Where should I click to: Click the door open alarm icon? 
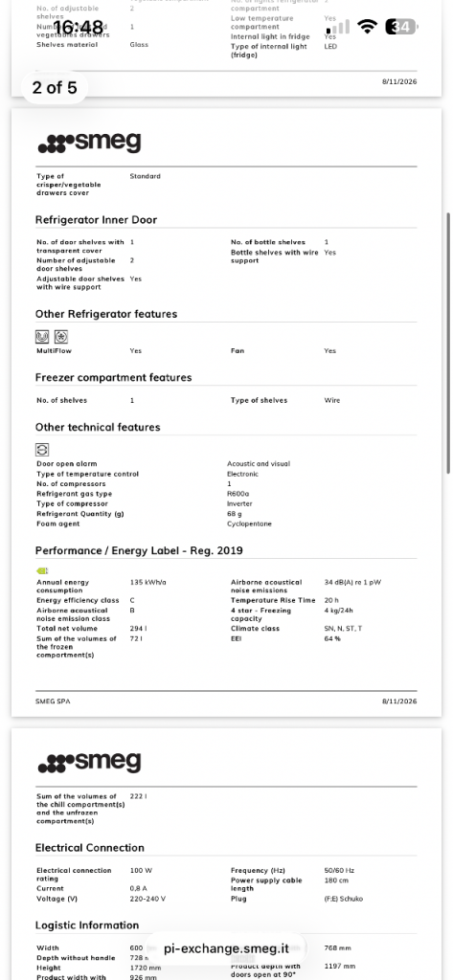(42, 450)
